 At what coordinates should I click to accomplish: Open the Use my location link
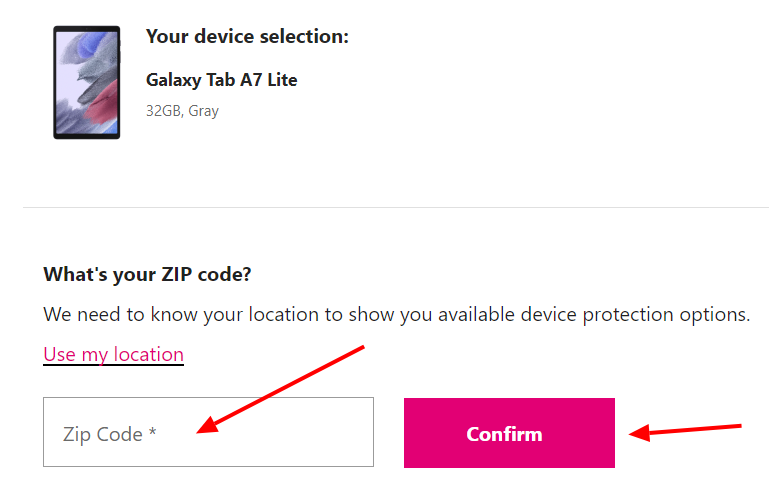(x=113, y=354)
